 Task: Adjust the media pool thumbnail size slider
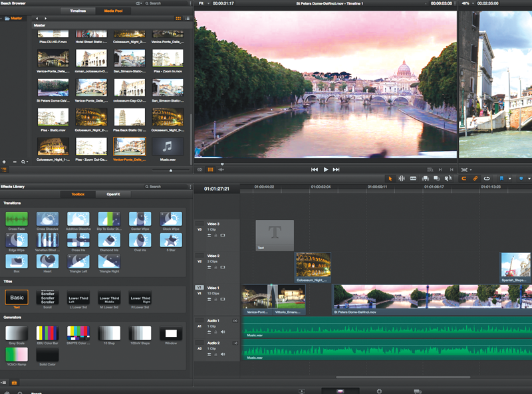[171, 170]
